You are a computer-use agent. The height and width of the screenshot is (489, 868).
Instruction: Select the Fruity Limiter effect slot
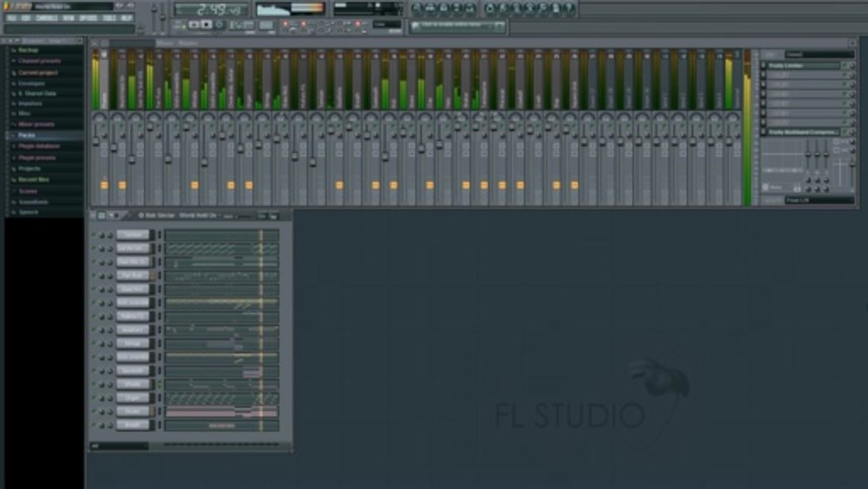(x=804, y=66)
